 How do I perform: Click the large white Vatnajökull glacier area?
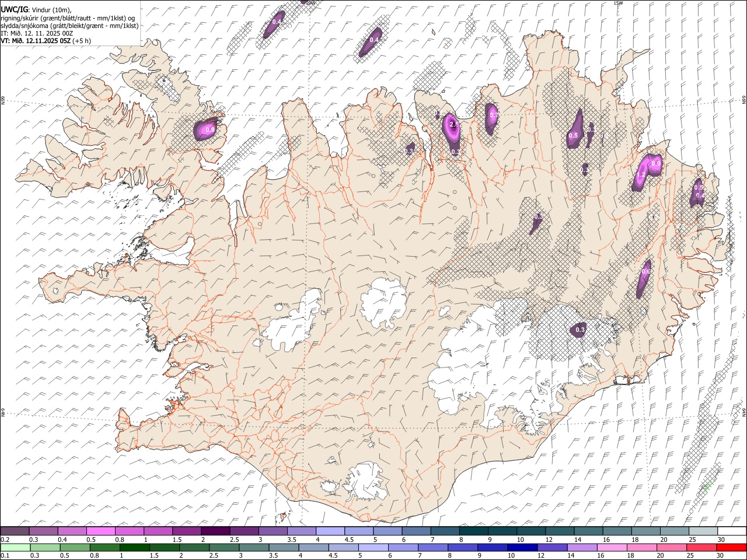pyautogui.click(x=484, y=362)
